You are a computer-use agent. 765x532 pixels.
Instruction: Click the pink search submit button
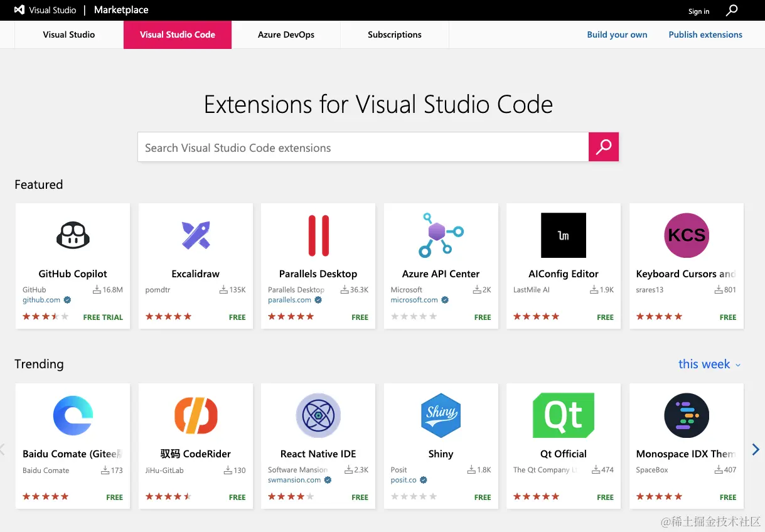point(604,147)
